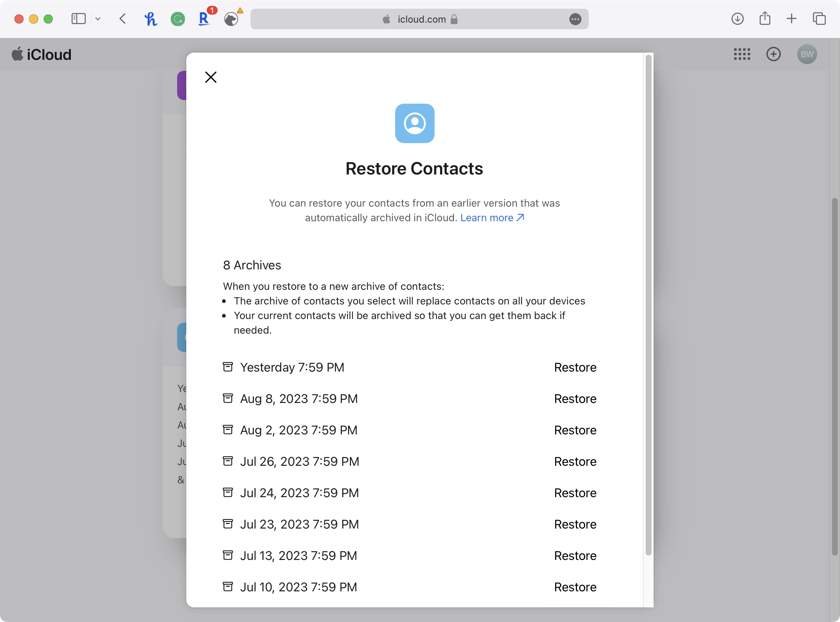840x622 pixels.
Task: Select the "Jul 10, 2023 7:59 PM" text
Action: [x=298, y=587]
